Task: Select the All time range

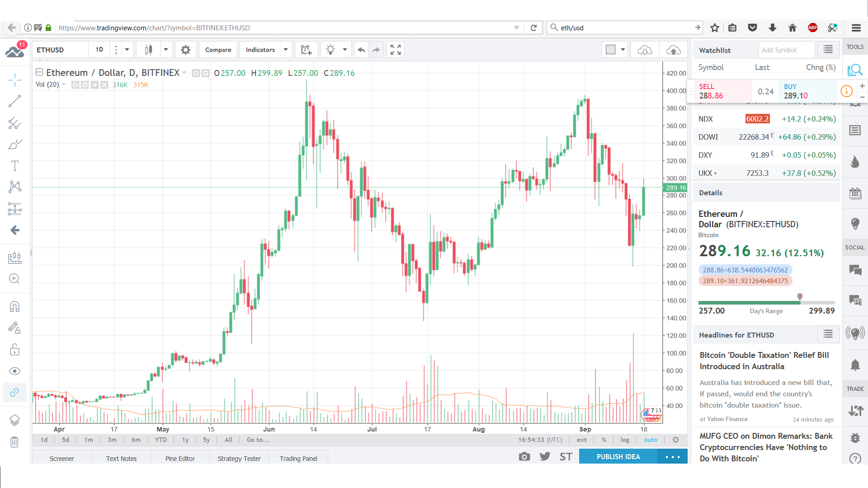Action: coord(229,440)
